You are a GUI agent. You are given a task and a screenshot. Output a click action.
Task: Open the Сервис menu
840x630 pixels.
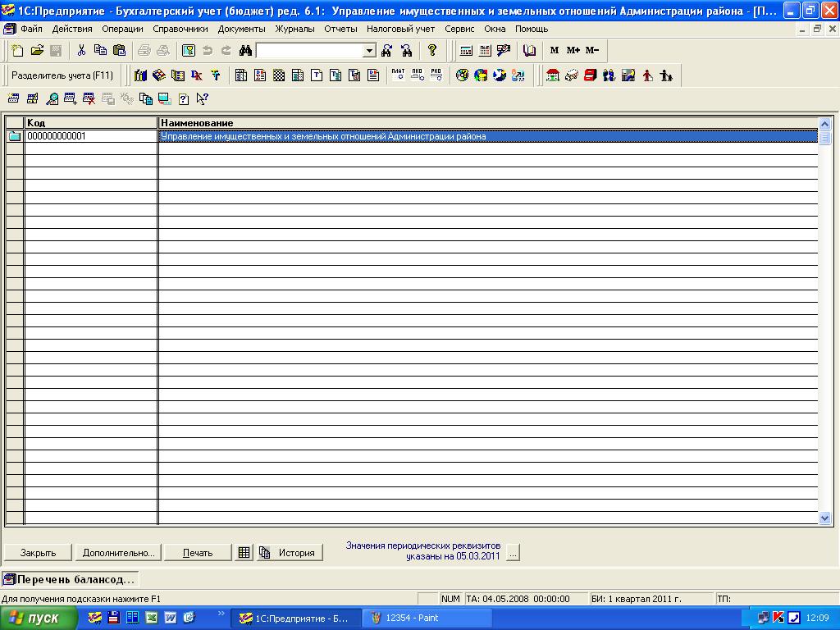[x=459, y=29]
